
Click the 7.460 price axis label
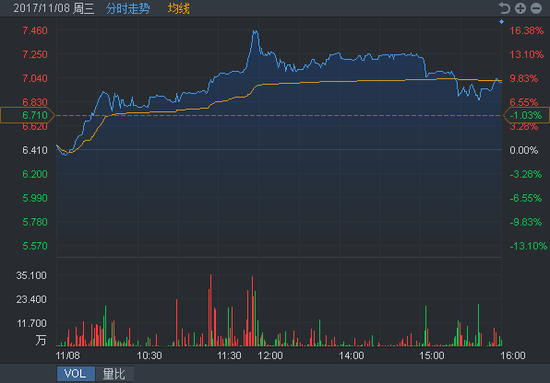35,31
